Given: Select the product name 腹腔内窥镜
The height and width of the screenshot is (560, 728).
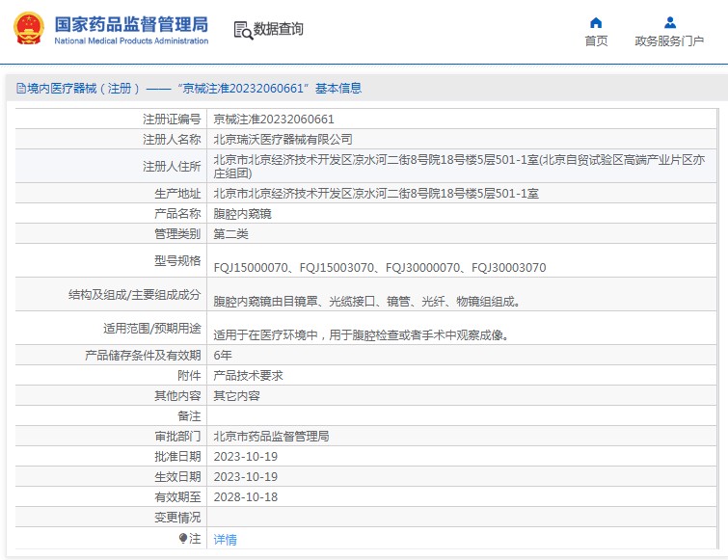Looking at the screenshot, I should (x=242, y=213).
